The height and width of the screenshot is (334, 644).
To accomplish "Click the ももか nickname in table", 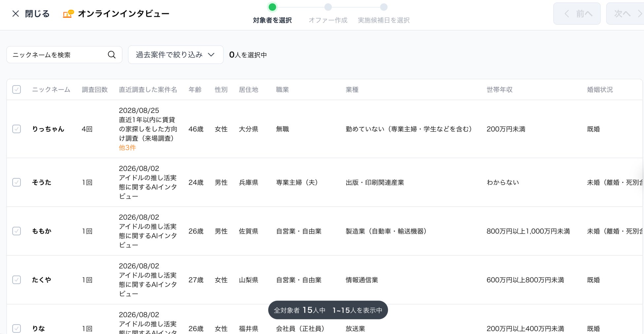I will pos(42,231).
